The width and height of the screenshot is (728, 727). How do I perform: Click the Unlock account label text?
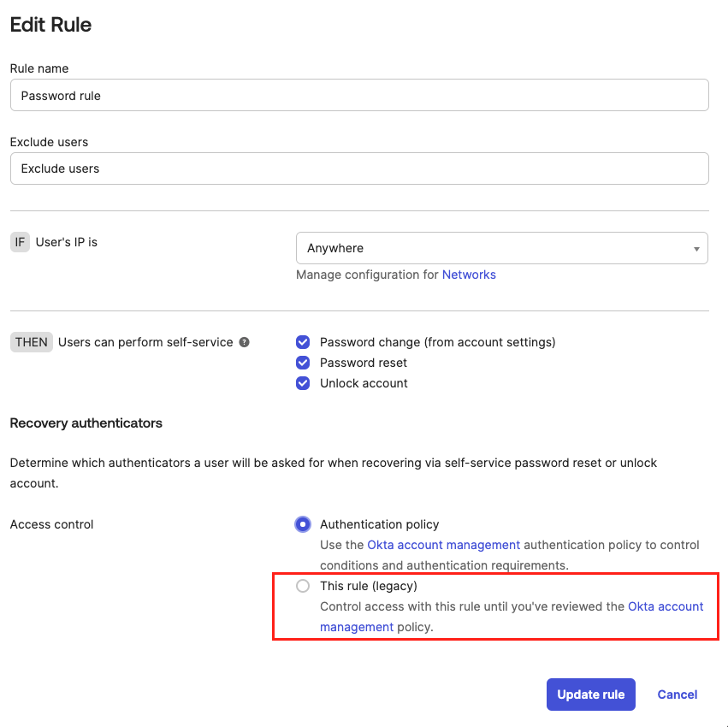pyautogui.click(x=364, y=383)
